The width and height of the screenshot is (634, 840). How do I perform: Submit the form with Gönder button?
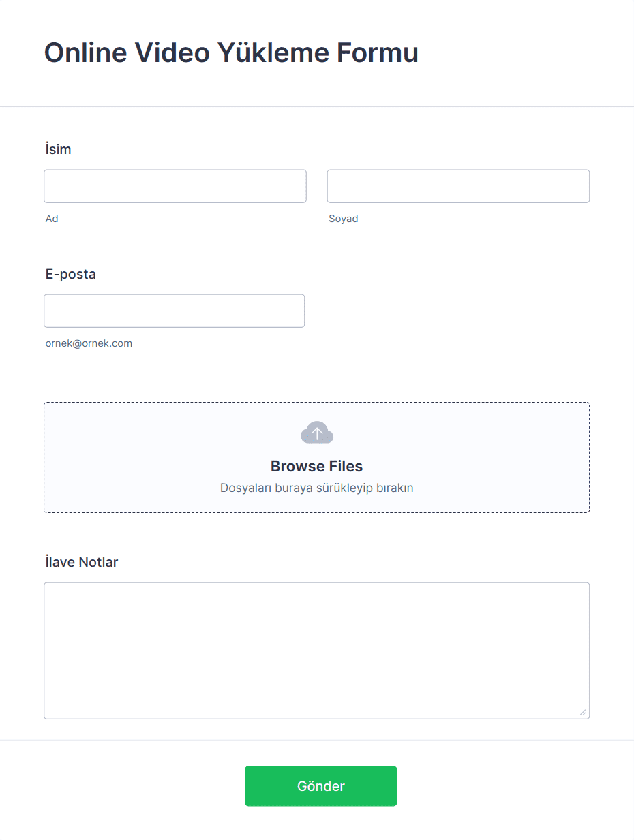click(321, 786)
